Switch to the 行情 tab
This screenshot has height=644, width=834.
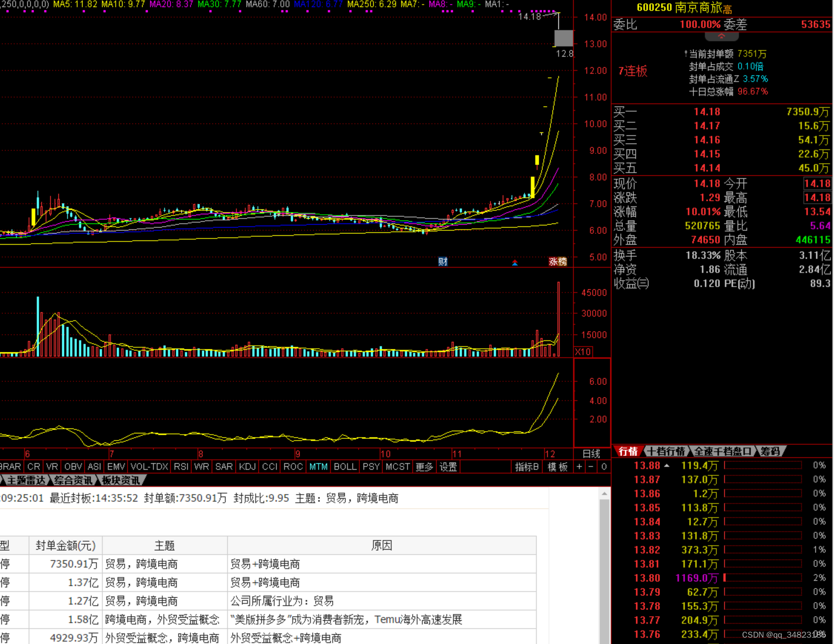(628, 451)
